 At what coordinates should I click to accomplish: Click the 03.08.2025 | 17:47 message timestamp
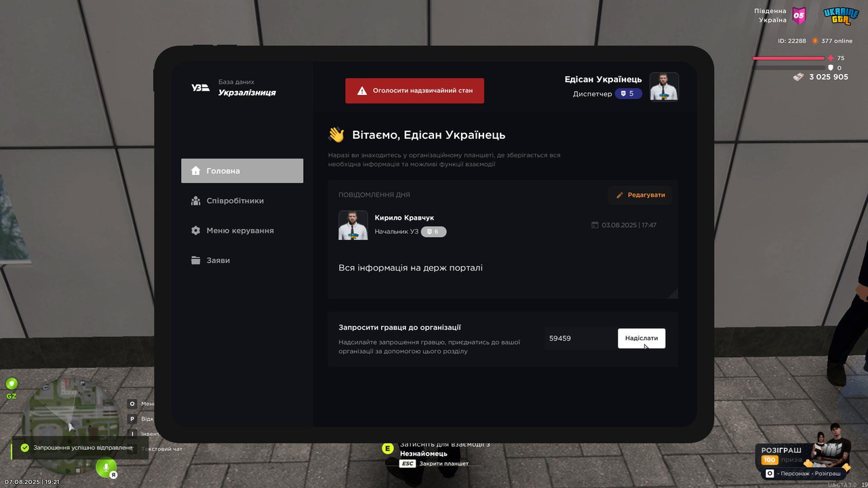click(629, 225)
